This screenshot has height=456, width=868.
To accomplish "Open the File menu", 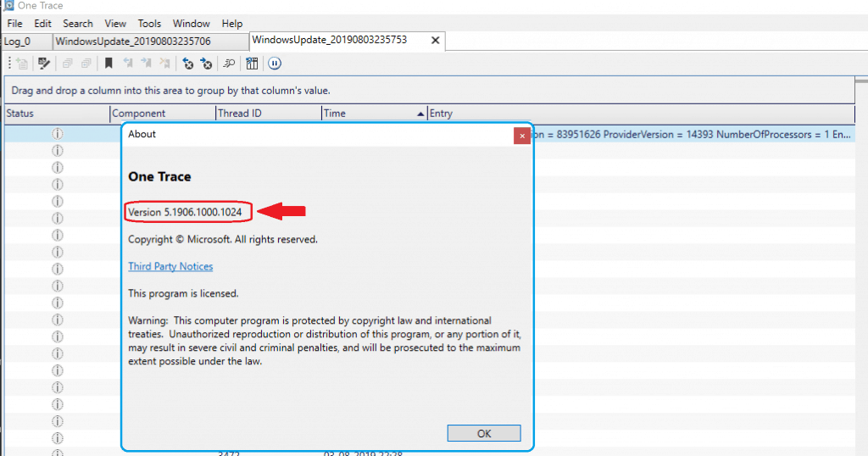I will [x=14, y=23].
